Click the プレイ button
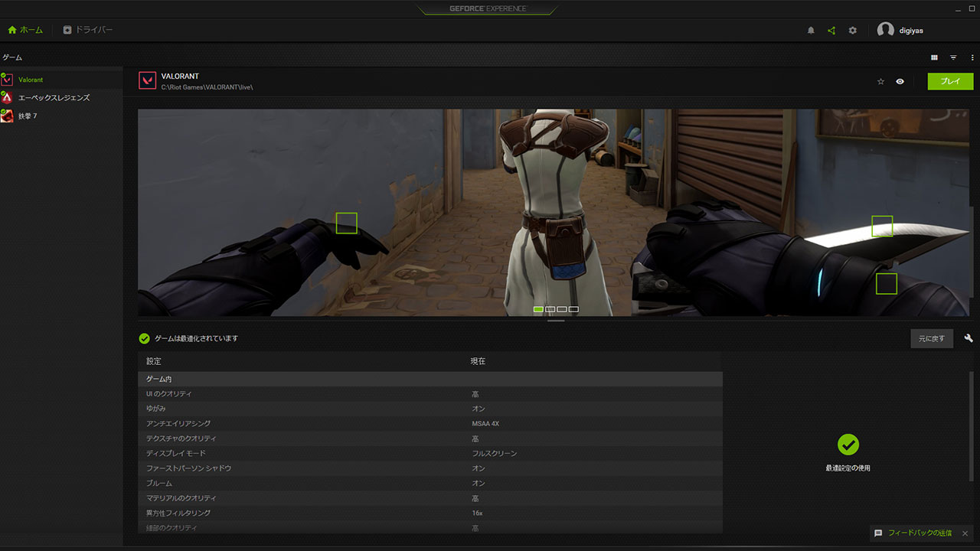The image size is (980, 551). (950, 81)
